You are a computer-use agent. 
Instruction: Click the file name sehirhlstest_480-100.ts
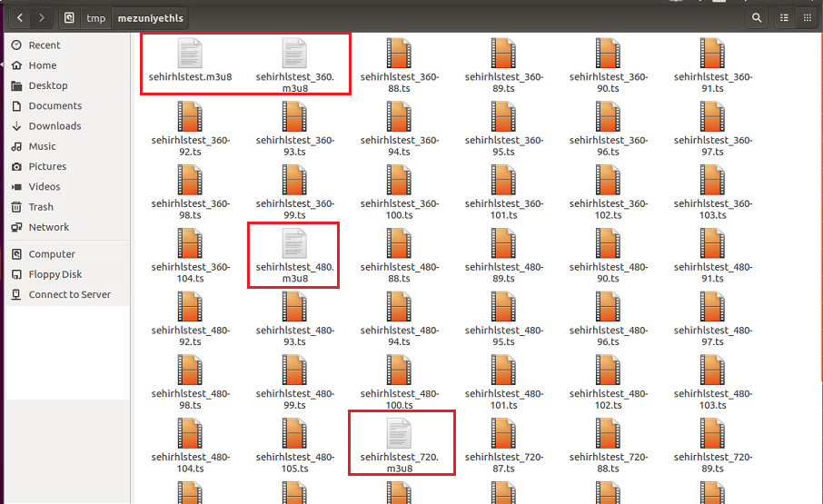pyautogui.click(x=399, y=399)
